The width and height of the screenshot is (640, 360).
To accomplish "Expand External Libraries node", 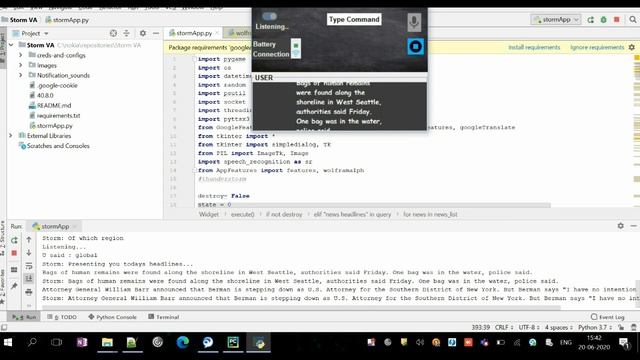I will click(x=11, y=136).
